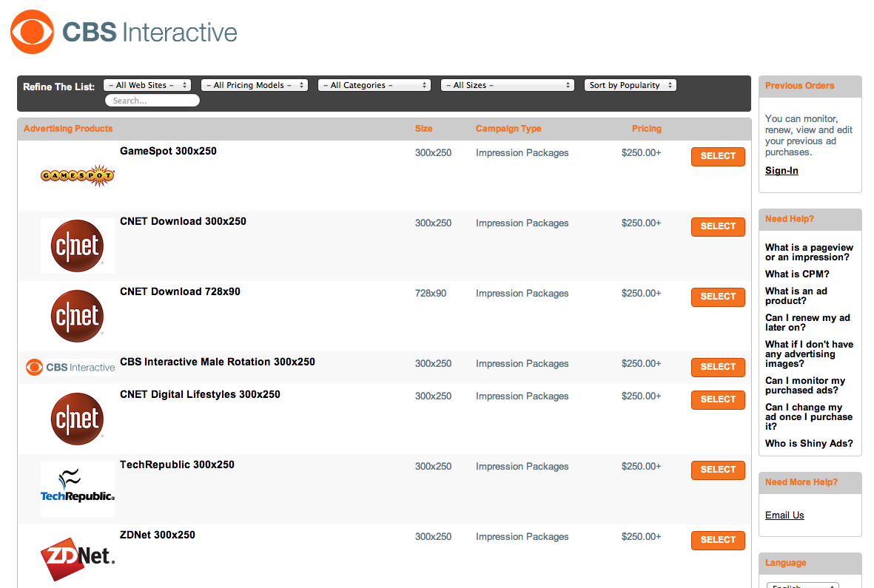Click the Pricing column header
Image resolution: width=874 pixels, height=588 pixels.
[647, 129]
